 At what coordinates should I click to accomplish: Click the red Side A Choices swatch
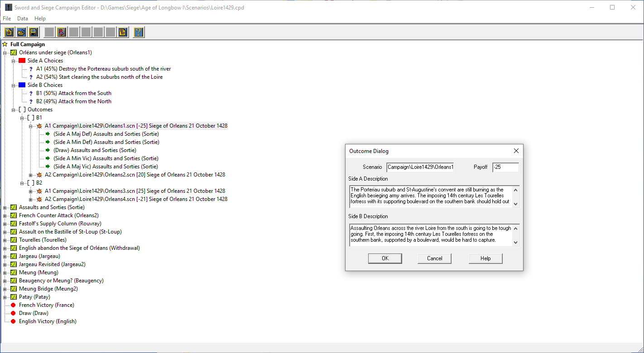[22, 61]
